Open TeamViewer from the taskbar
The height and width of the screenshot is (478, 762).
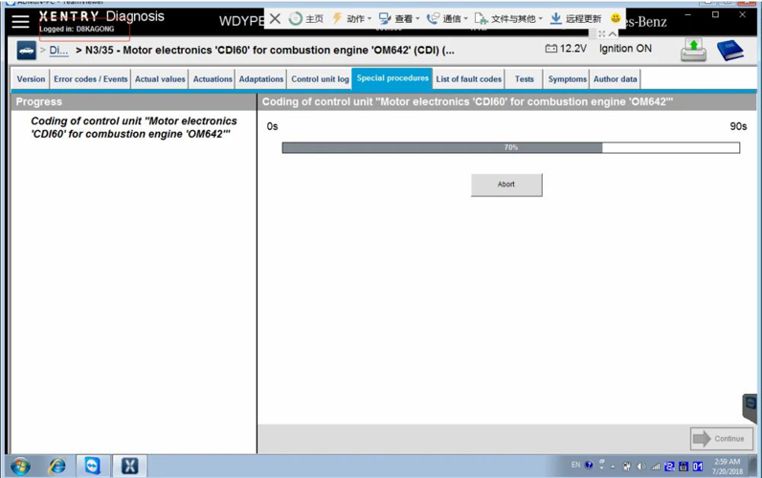92,466
